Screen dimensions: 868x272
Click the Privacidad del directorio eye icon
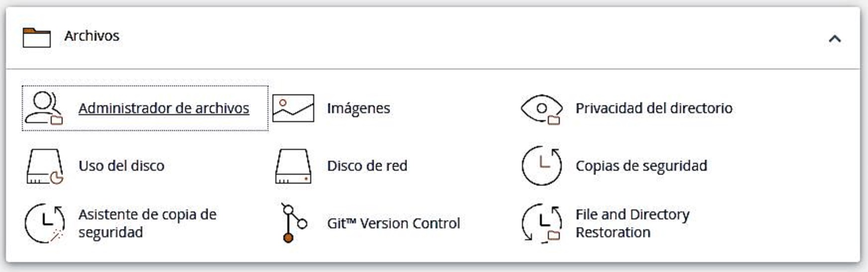[541, 109]
